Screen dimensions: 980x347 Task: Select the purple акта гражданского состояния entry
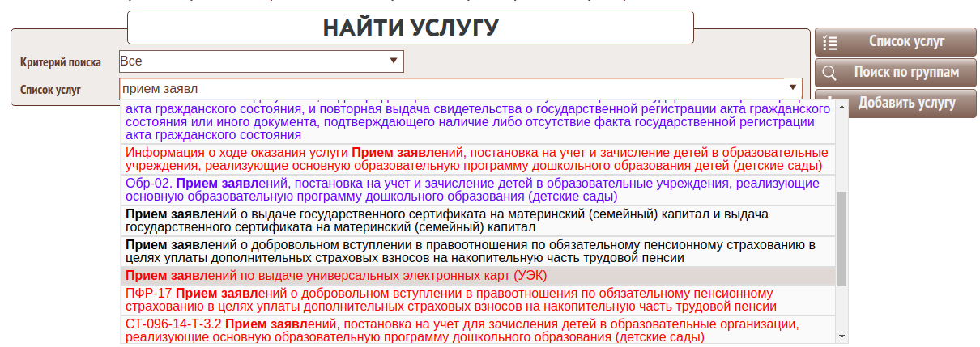470,121
